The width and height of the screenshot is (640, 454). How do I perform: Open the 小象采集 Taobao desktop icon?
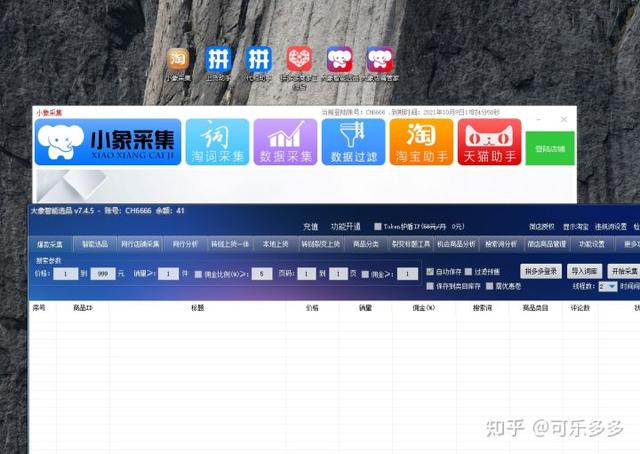pos(178,64)
